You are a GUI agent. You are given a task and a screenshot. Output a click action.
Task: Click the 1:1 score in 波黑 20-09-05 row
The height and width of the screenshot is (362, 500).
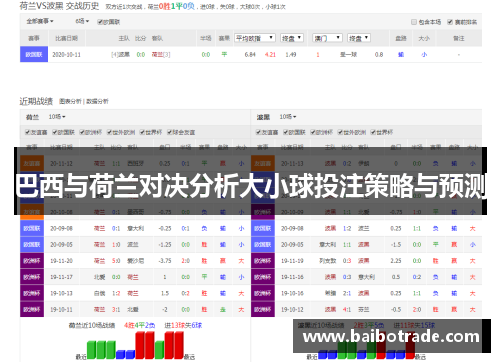(x=347, y=245)
